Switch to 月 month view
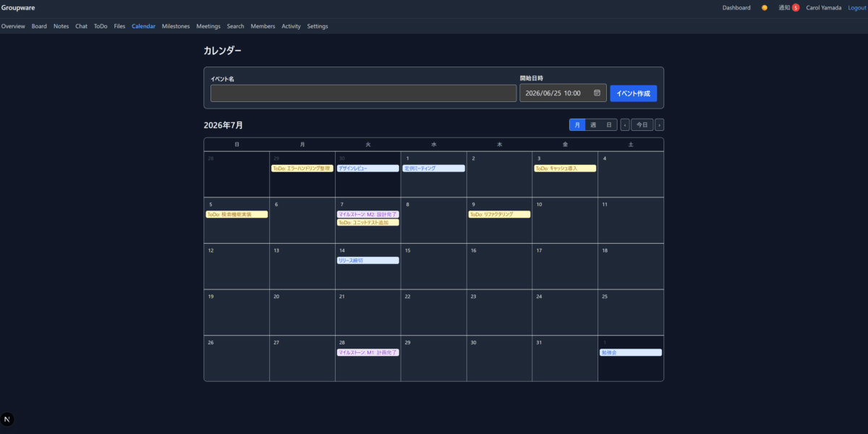This screenshot has width=868, height=434. [x=577, y=125]
